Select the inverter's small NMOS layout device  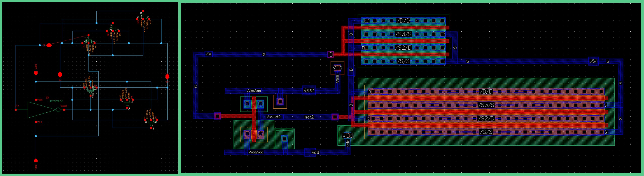[254, 104]
